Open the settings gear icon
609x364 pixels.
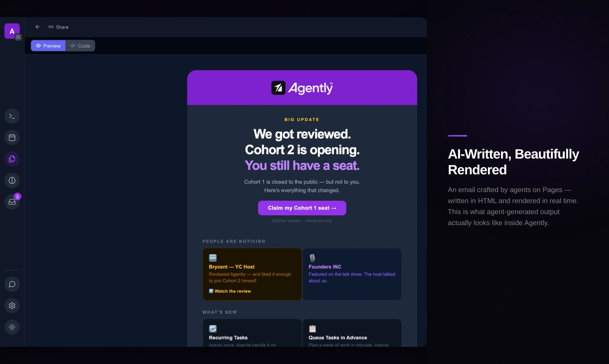(x=12, y=306)
